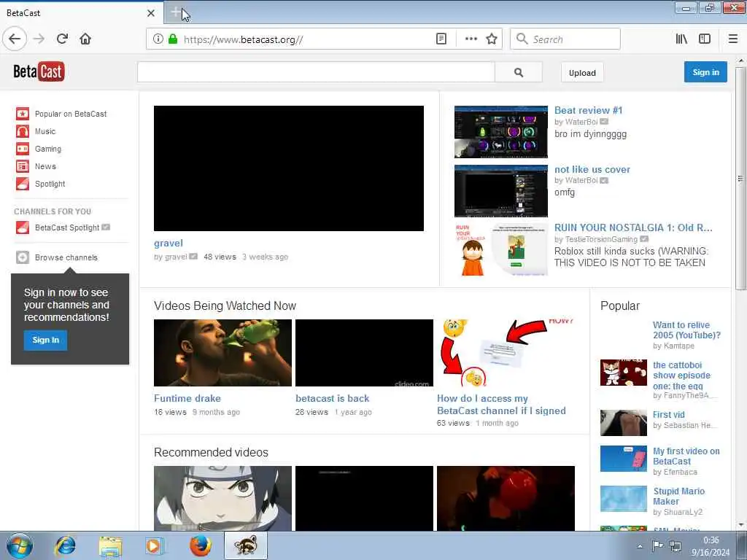Click the blue Sign in header button
This screenshot has width=747, height=560.
click(x=705, y=72)
